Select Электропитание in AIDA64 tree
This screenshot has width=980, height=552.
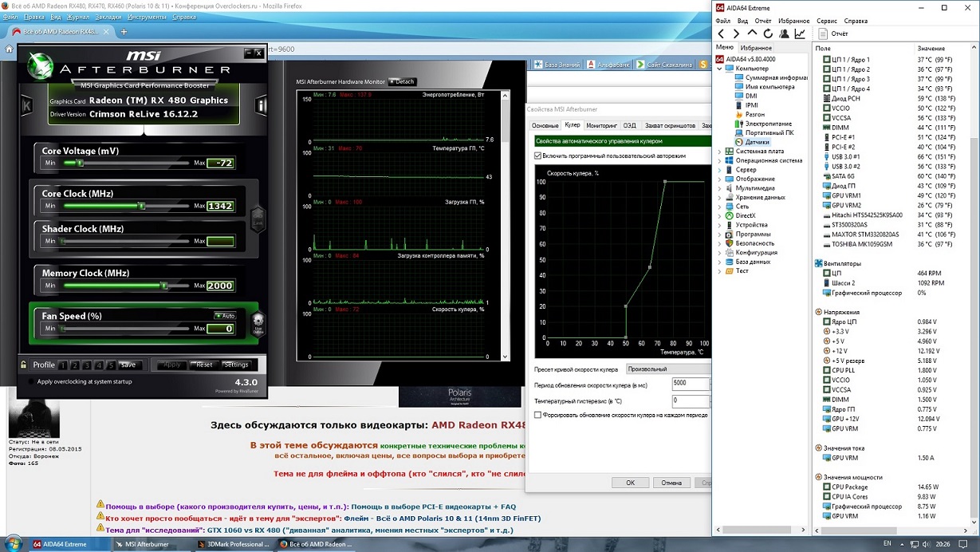[762, 124]
